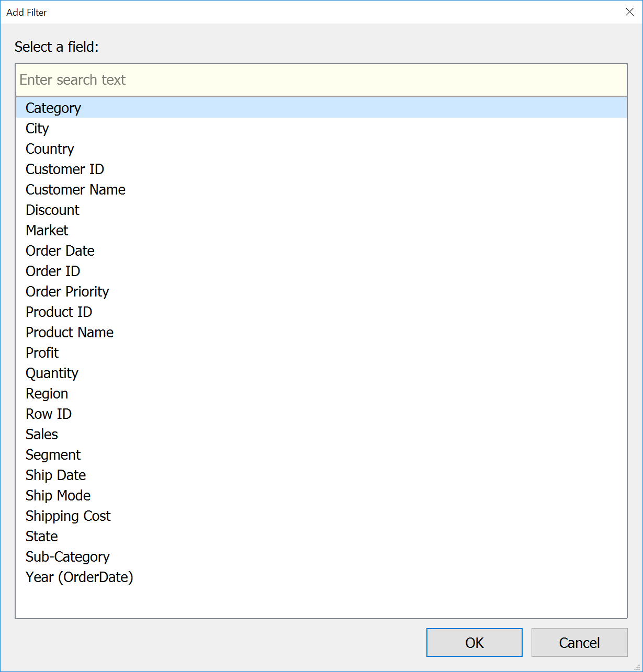This screenshot has height=672, width=643.
Task: Choose the Discount field
Action: click(52, 210)
